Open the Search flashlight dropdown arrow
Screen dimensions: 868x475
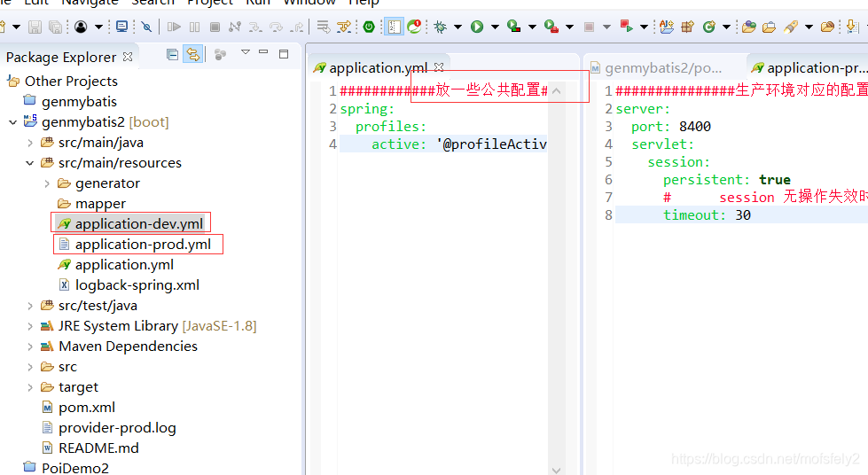pyautogui.click(x=809, y=27)
